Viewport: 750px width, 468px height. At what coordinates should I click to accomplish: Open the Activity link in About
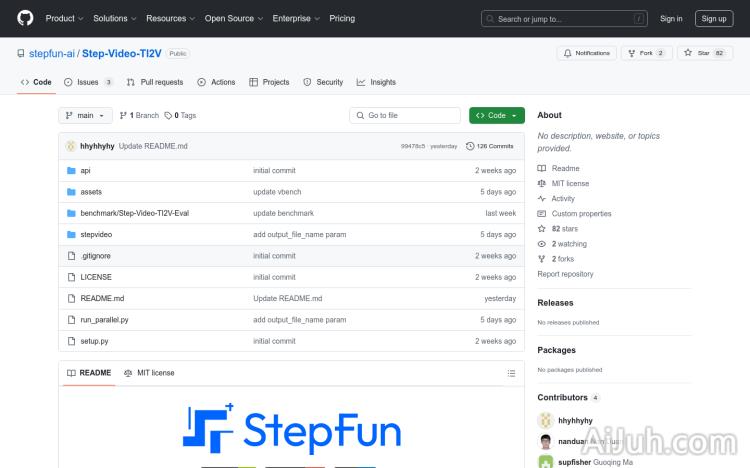(563, 199)
